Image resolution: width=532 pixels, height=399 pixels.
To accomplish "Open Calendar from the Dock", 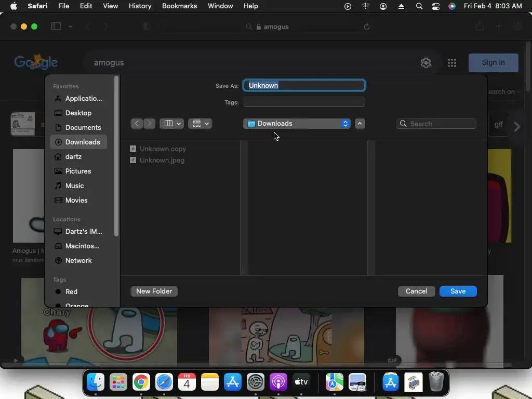I will tap(187, 382).
